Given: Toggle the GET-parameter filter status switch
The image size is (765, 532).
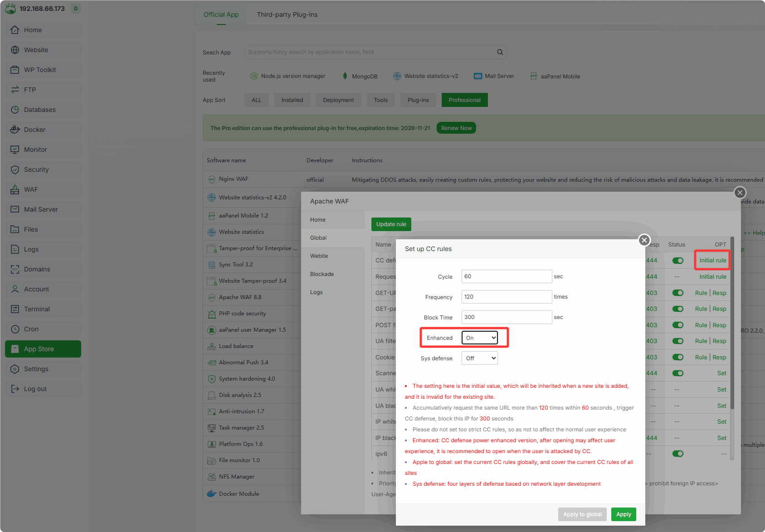Looking at the screenshot, I should [678, 309].
